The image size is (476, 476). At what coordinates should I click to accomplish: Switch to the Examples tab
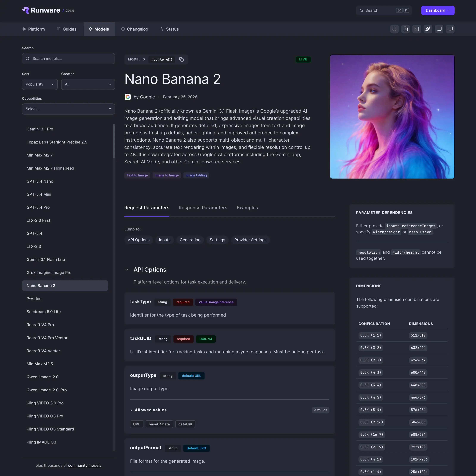[x=247, y=208]
